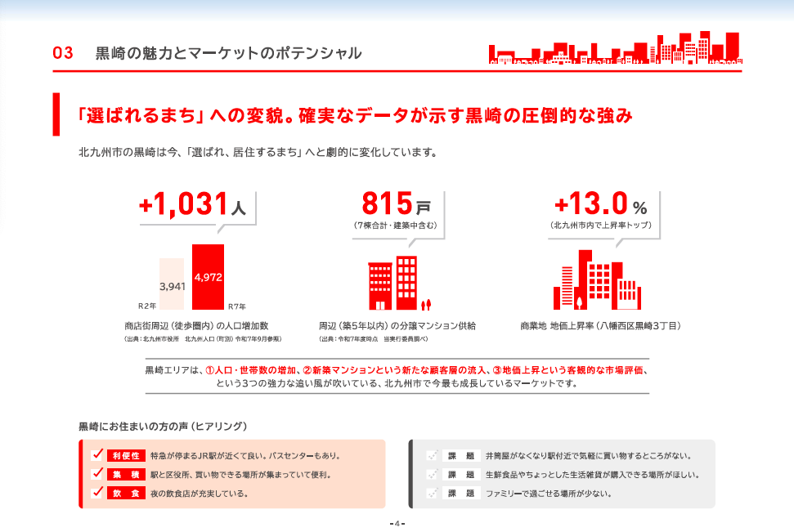The image size is (794, 532).
Task: Click the red vertical accent bar beside headline
Action: 56,114
